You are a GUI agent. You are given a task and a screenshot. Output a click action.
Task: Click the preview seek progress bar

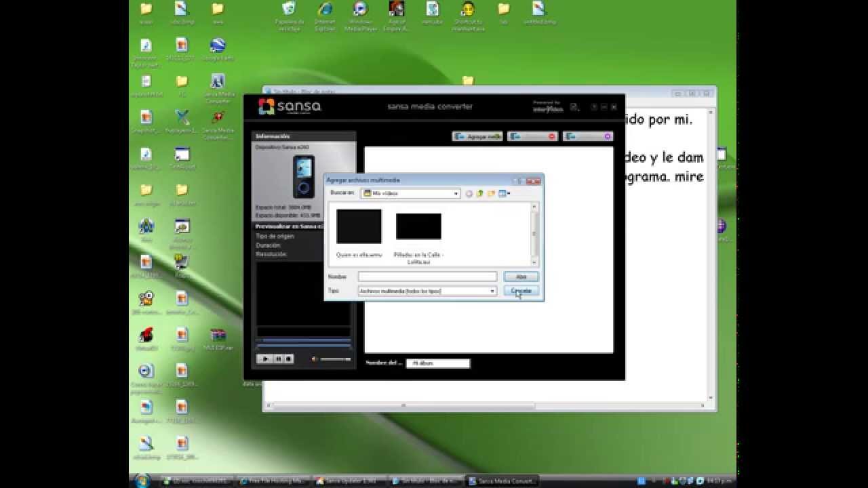303,341
